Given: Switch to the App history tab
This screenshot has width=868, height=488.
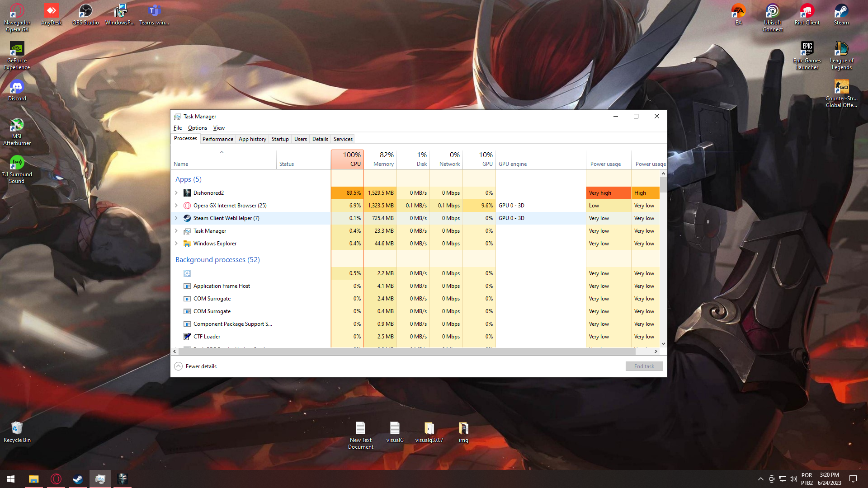Looking at the screenshot, I should point(252,139).
